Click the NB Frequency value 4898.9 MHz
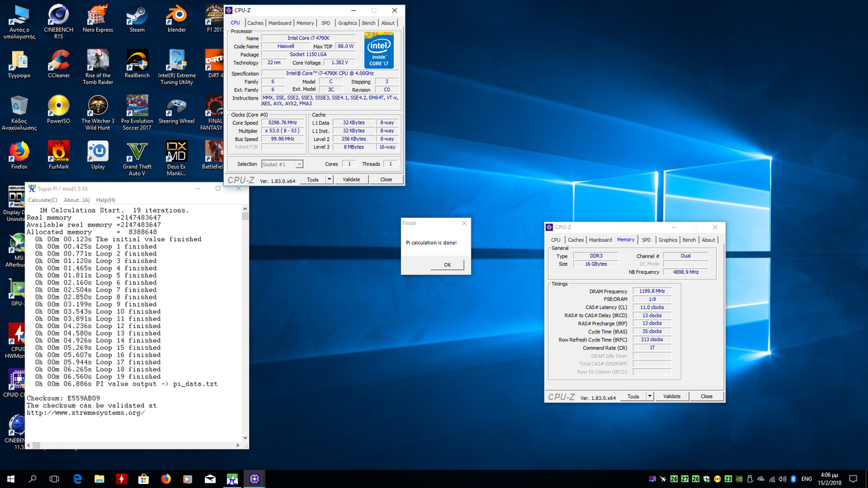The width and height of the screenshot is (868, 488). pyautogui.click(x=685, y=272)
